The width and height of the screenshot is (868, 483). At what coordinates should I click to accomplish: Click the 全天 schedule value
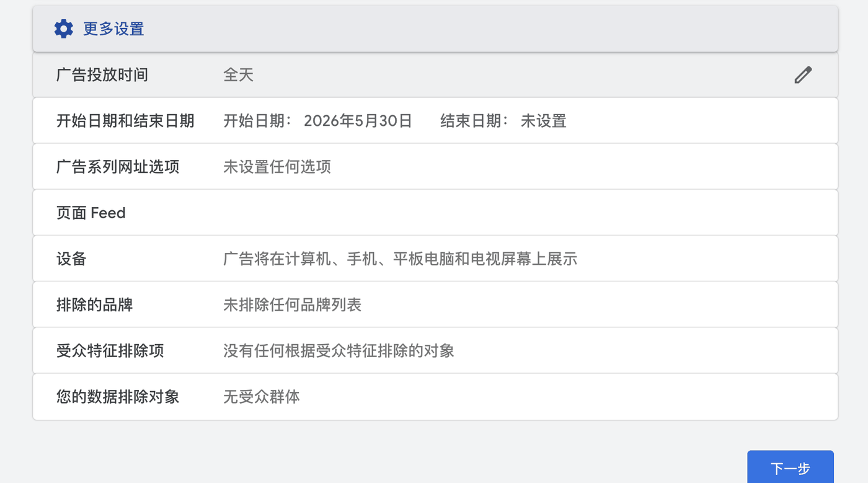pos(239,75)
